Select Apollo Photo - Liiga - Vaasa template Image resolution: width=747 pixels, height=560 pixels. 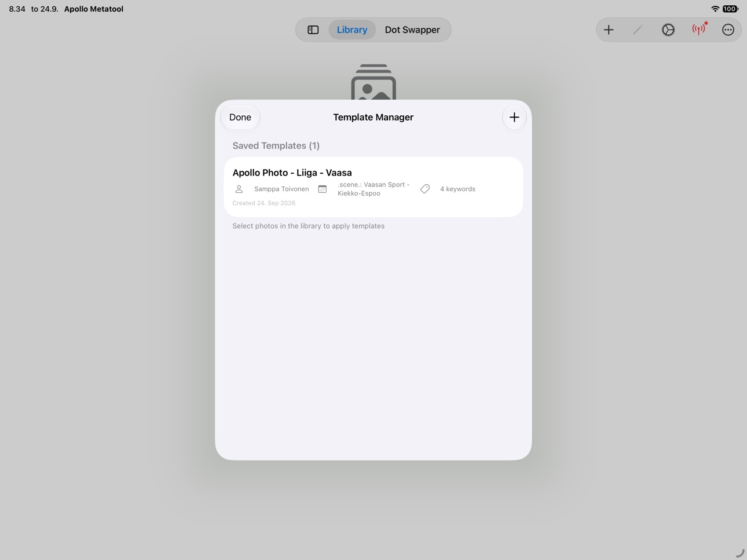click(x=373, y=187)
